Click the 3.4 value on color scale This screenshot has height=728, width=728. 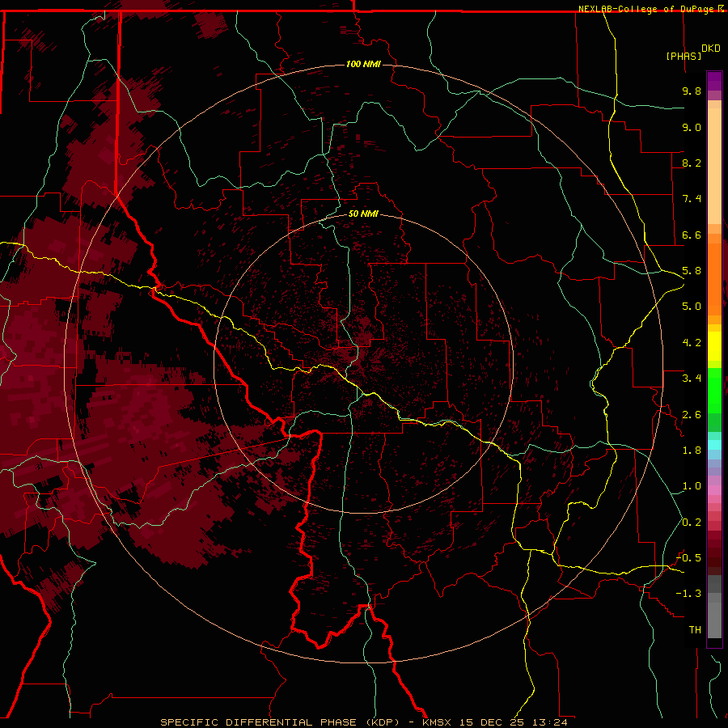(692, 379)
